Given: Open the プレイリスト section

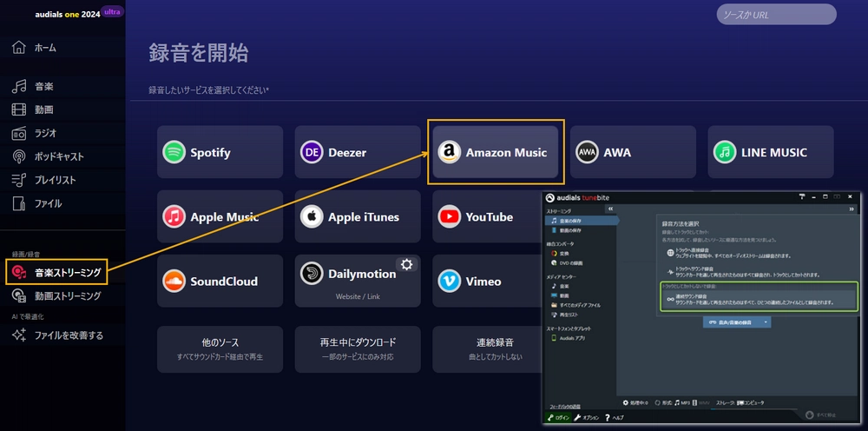Looking at the screenshot, I should (44, 180).
